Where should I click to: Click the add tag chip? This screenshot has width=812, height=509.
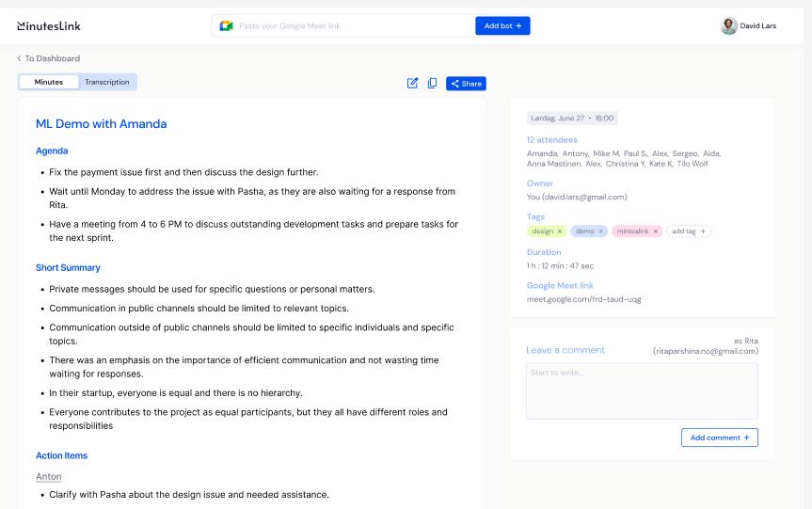(x=689, y=231)
